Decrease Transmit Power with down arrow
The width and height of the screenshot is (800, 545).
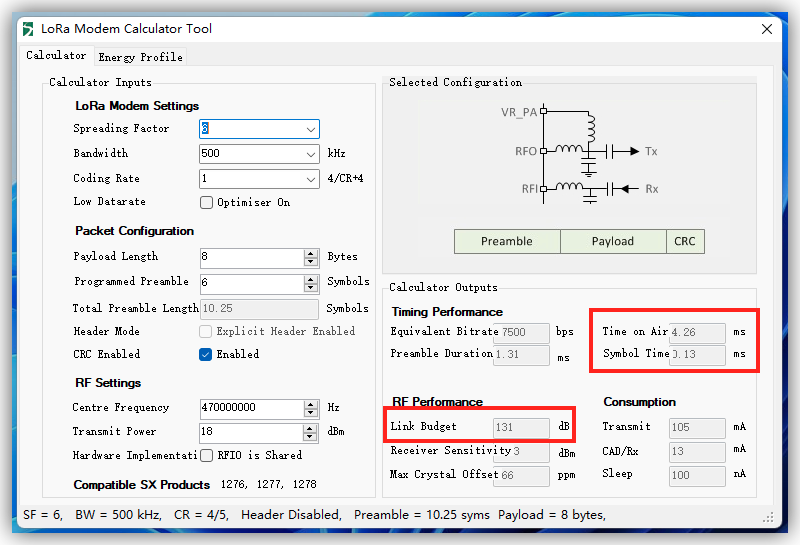pyautogui.click(x=311, y=438)
